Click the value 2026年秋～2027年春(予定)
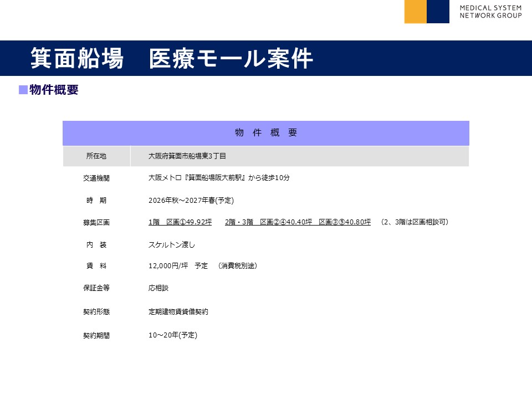The image size is (532, 399). (x=191, y=201)
